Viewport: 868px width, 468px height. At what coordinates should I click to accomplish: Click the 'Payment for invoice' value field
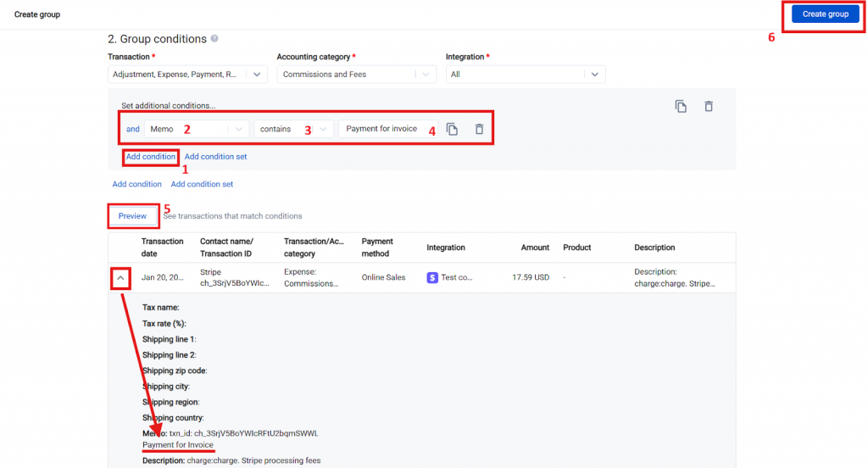383,129
